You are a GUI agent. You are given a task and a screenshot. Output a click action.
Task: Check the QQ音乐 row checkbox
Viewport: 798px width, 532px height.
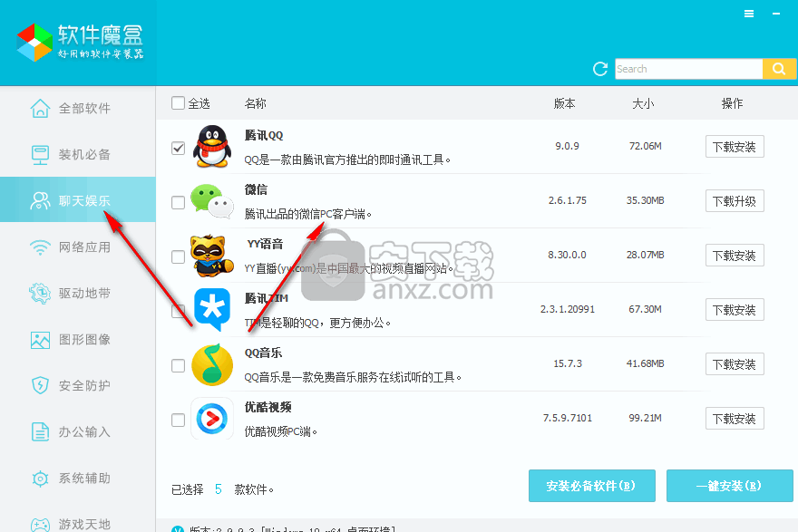[178, 365]
